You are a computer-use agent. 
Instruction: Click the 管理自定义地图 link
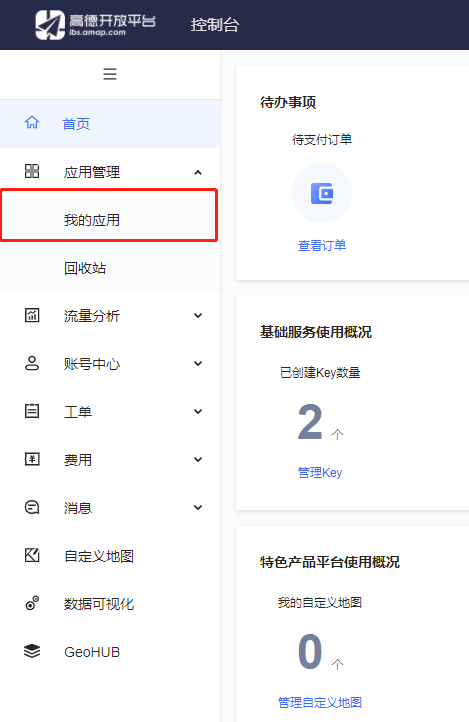click(x=320, y=702)
